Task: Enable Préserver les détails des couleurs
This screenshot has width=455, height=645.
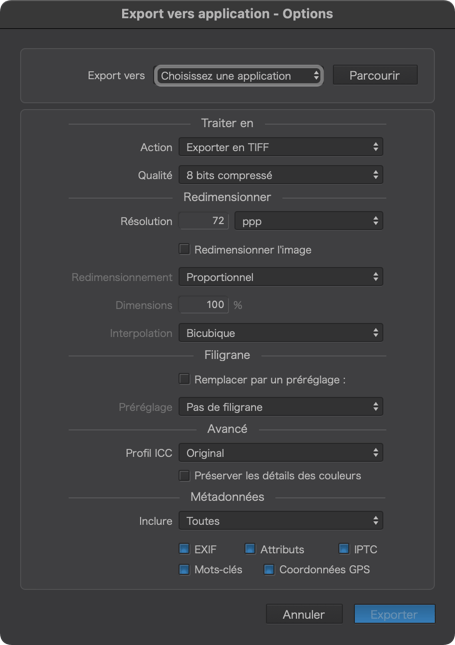Action: tap(184, 476)
